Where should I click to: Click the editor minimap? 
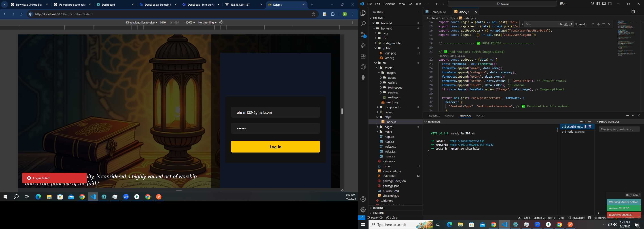(627, 38)
